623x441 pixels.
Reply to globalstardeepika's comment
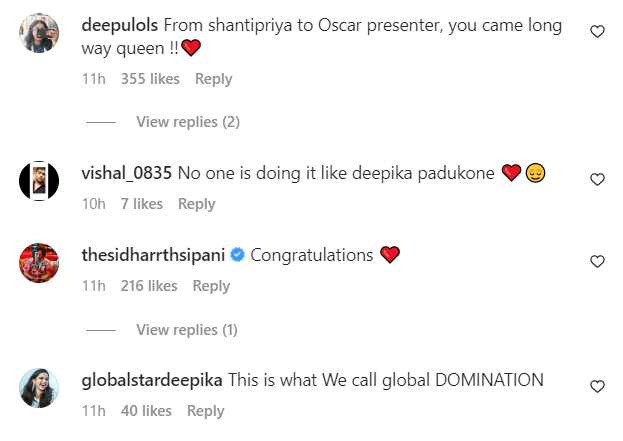(x=205, y=411)
